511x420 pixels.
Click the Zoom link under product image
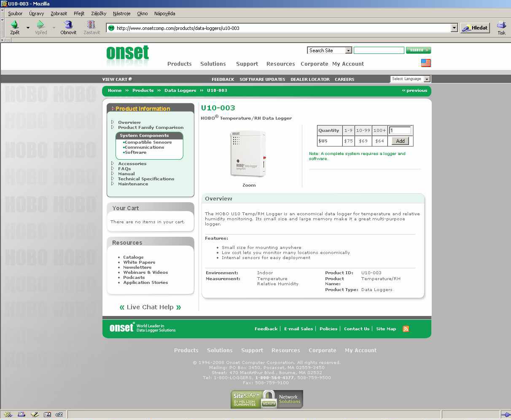(x=249, y=185)
